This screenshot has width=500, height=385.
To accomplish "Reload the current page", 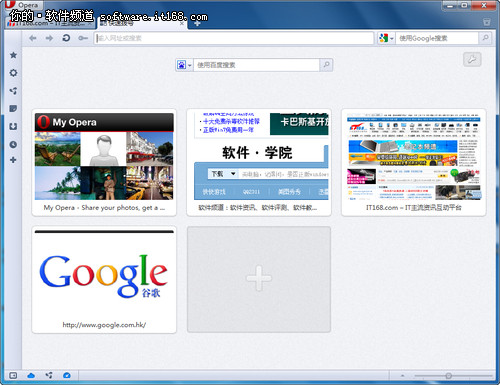I will tap(66, 38).
